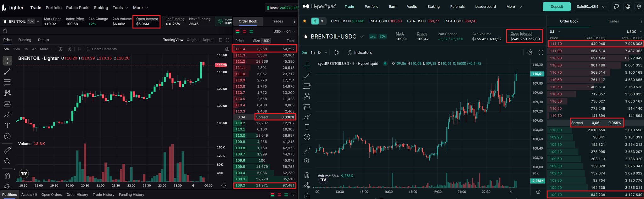The image size is (644, 199).
Task: Switch Hyperliquid ticker display to percent
Action: [x=322, y=21]
